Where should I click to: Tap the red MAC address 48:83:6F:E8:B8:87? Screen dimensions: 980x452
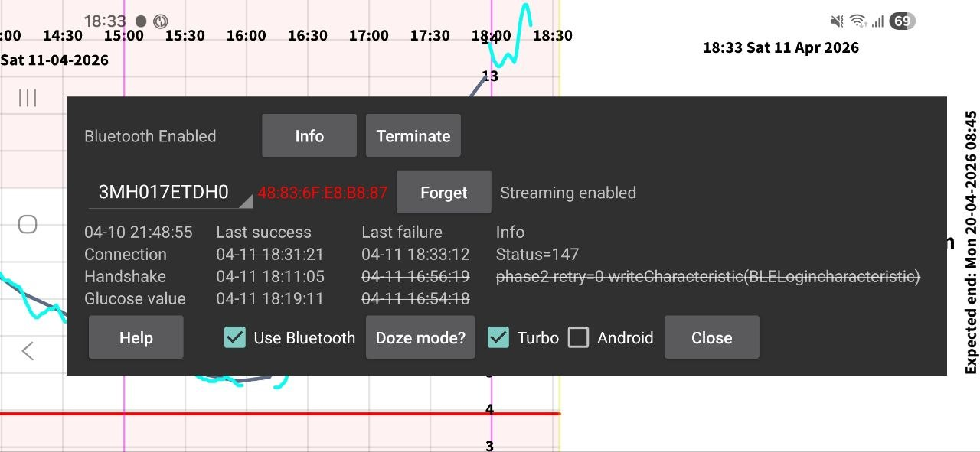tap(322, 193)
